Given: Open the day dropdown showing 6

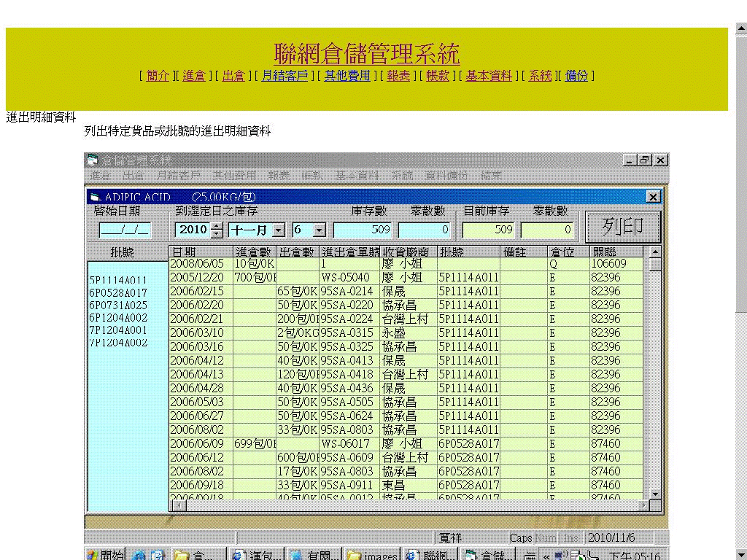Looking at the screenshot, I should 319,229.
